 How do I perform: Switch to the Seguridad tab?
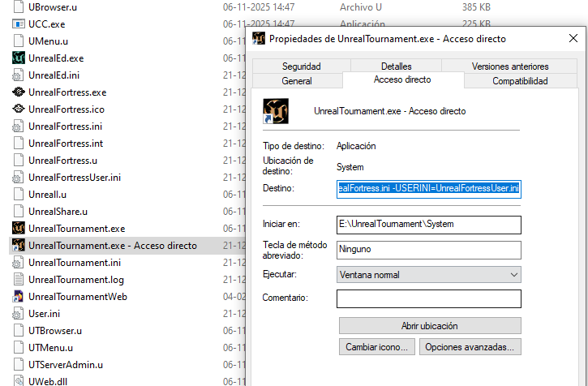point(301,66)
